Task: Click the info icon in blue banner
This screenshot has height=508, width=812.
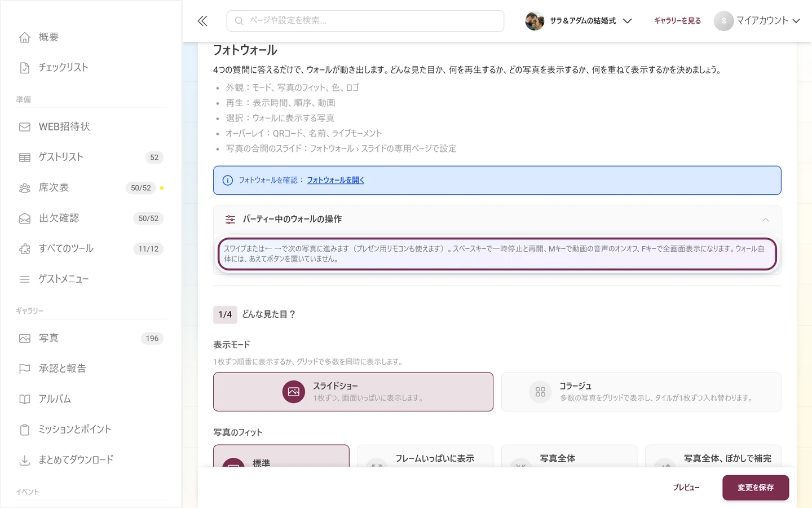Action: point(228,181)
